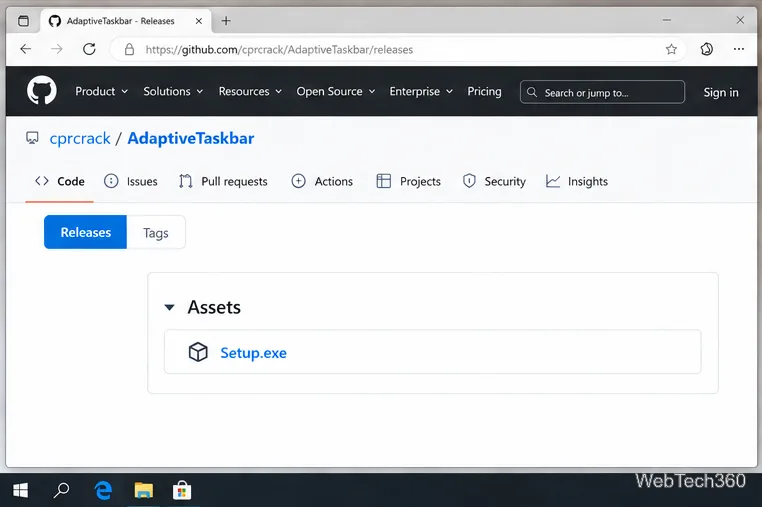The width and height of the screenshot is (762, 507).
Task: Open the tab actions icon left of tab
Action: tap(23, 21)
